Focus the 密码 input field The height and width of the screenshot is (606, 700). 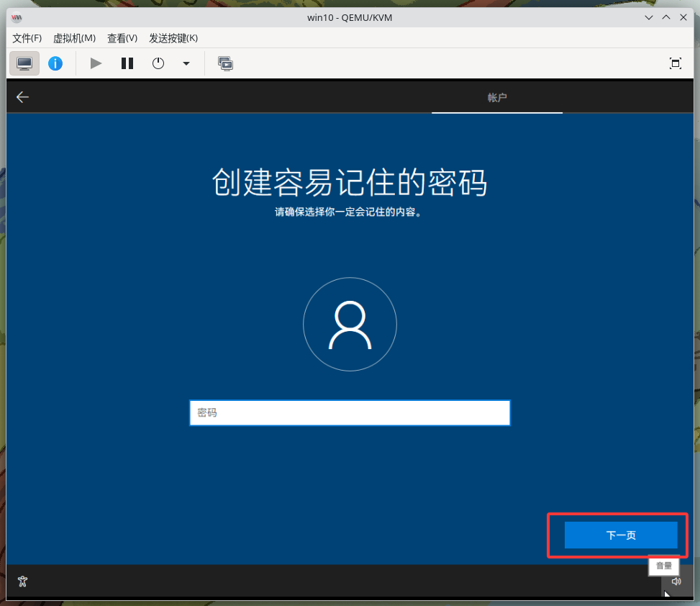click(x=350, y=412)
